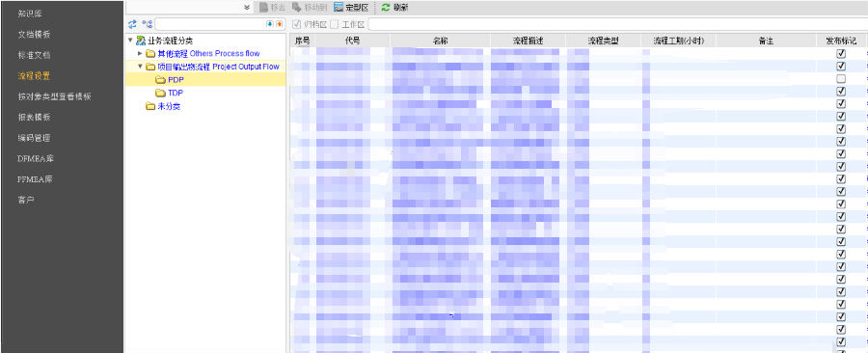Collapse the 项目输出物流程 Project Output Flow arrow
Screen dimensions: 868x353
point(140,67)
